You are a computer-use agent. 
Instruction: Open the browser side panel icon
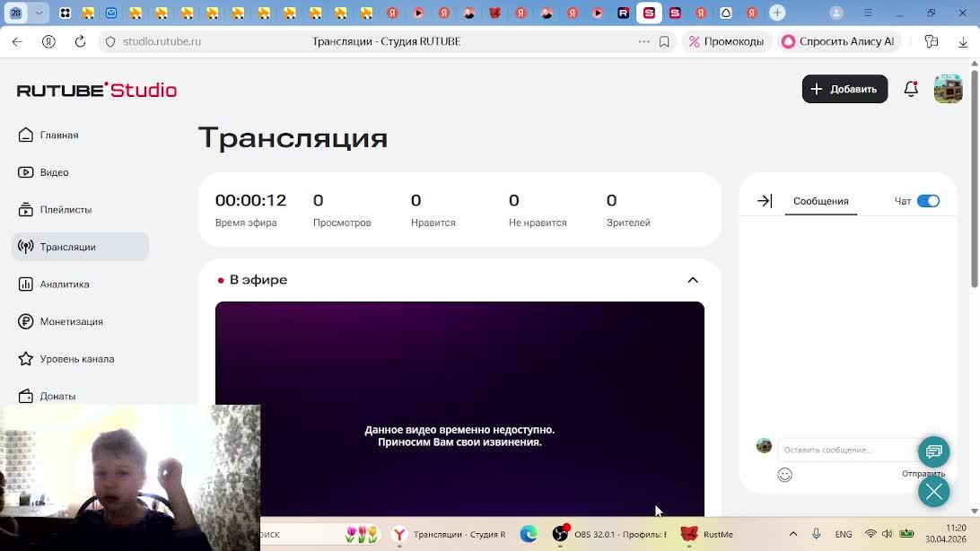point(932,41)
